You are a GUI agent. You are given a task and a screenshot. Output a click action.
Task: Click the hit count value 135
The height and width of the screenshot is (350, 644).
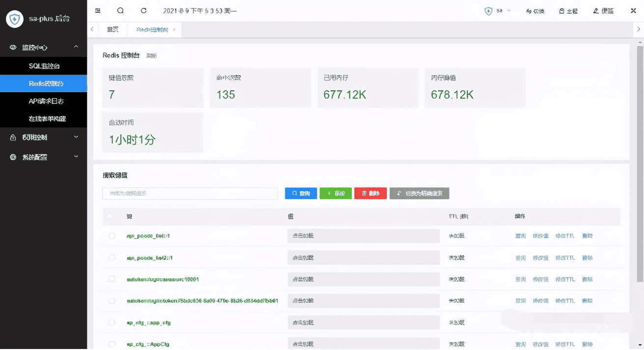(226, 94)
